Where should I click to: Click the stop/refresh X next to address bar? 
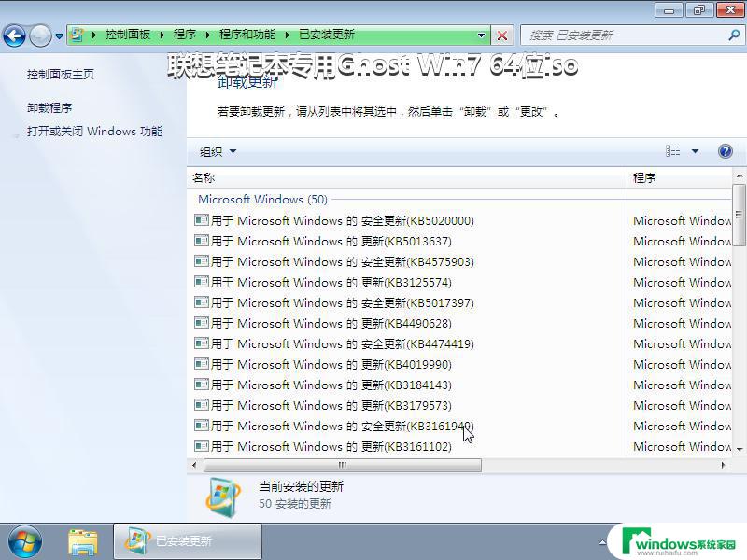pyautogui.click(x=502, y=35)
